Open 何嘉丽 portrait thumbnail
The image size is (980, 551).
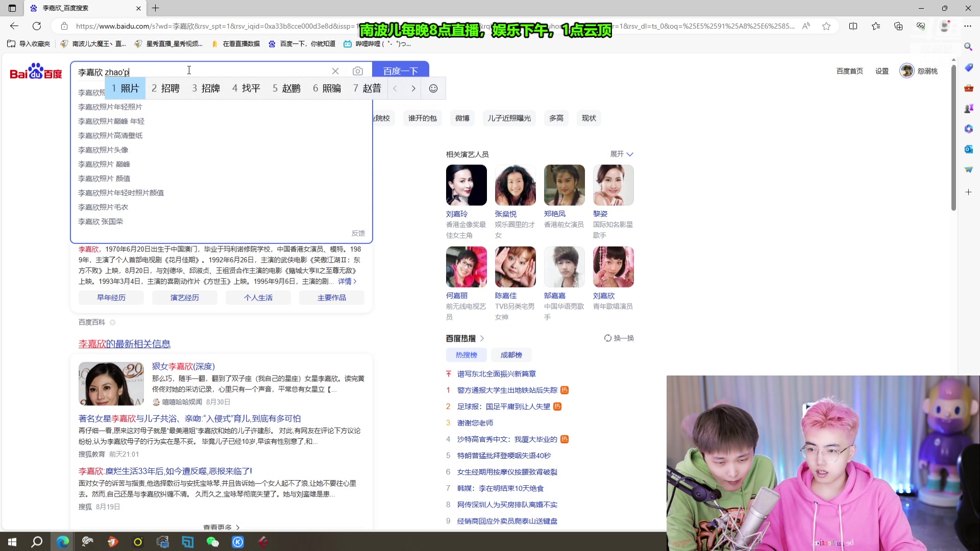click(467, 267)
